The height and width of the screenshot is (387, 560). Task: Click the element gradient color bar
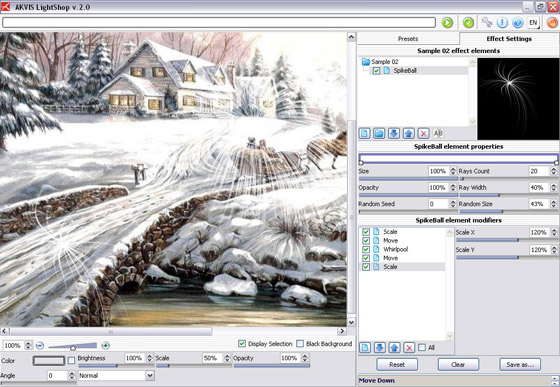458,159
